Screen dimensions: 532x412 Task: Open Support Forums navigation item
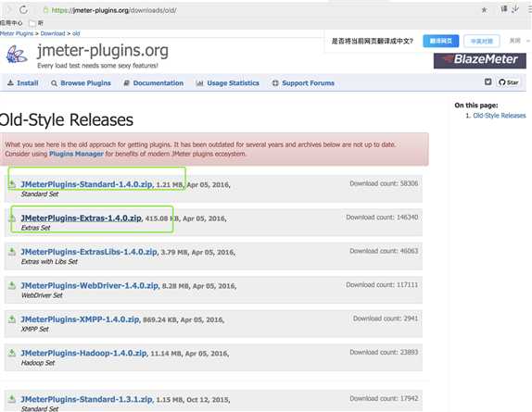303,83
